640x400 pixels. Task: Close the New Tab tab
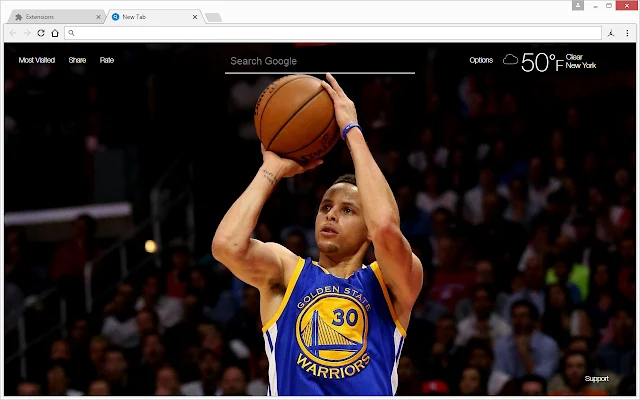point(195,17)
